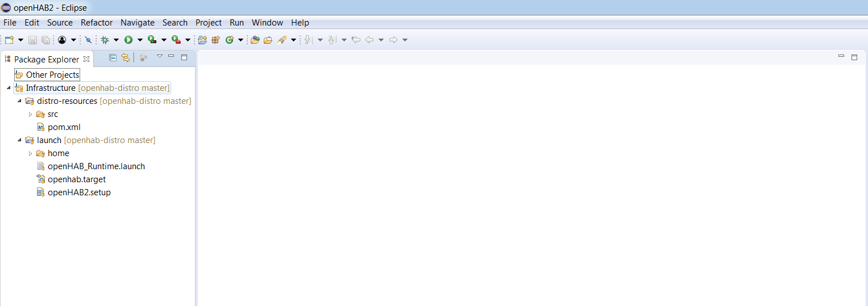Screen dimensions: 868x306
Task: Open the Next Annotation dropdown arrow
Action: point(320,40)
